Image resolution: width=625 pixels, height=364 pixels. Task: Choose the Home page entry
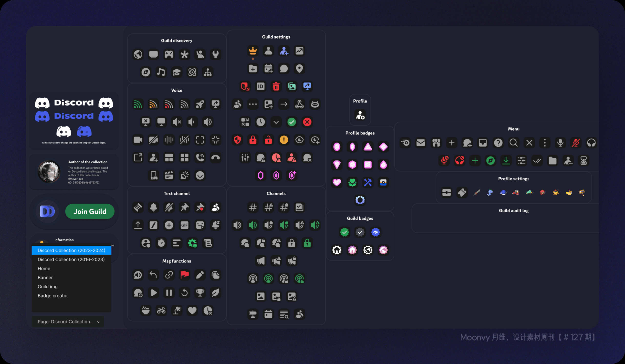click(x=72, y=269)
